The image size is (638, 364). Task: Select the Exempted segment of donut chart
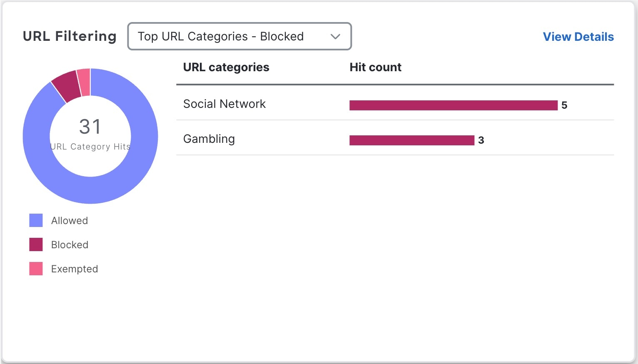[x=84, y=82]
